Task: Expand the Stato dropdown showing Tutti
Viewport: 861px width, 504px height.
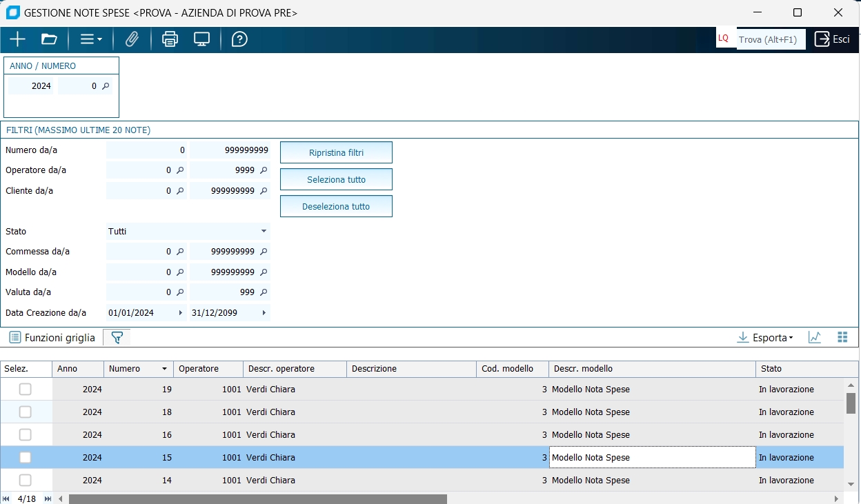Action: point(263,232)
